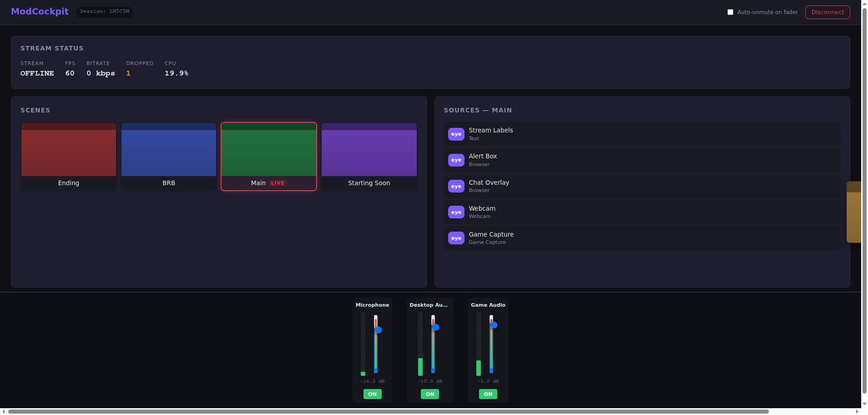
Task: Hide the Stream Labels source
Action: point(456,134)
